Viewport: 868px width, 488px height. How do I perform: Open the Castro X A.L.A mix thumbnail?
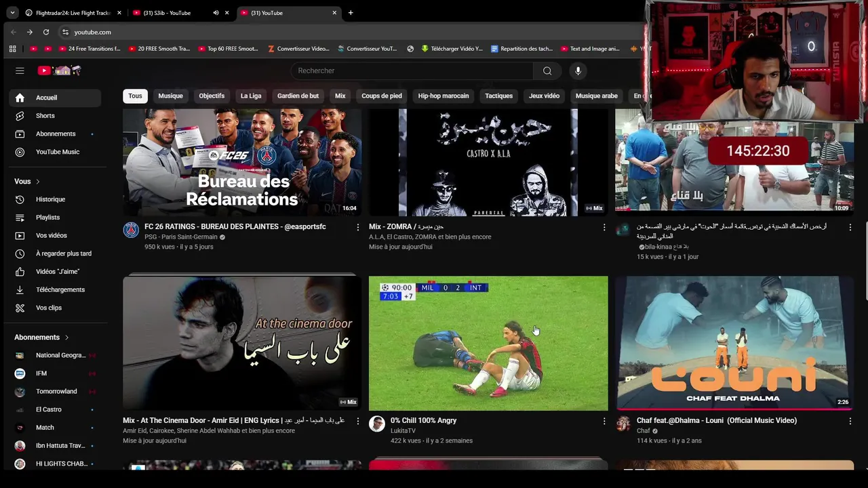click(488, 163)
